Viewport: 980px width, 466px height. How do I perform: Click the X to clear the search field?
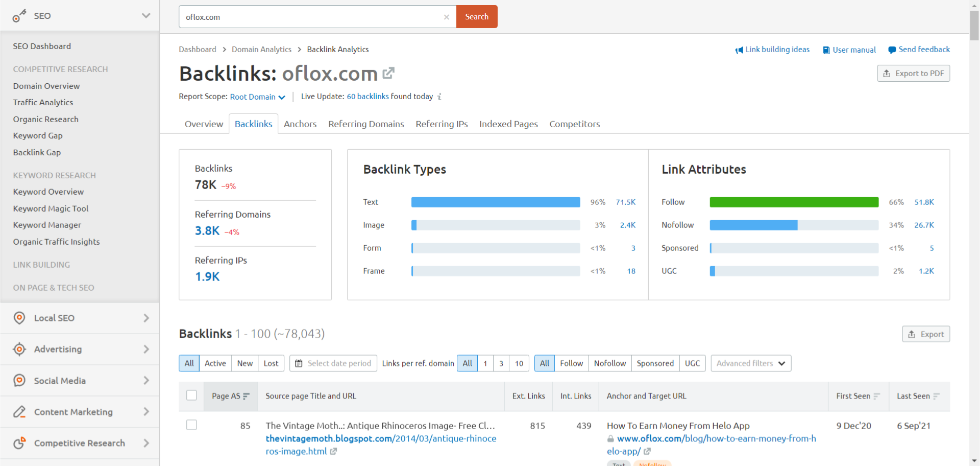(x=447, y=17)
